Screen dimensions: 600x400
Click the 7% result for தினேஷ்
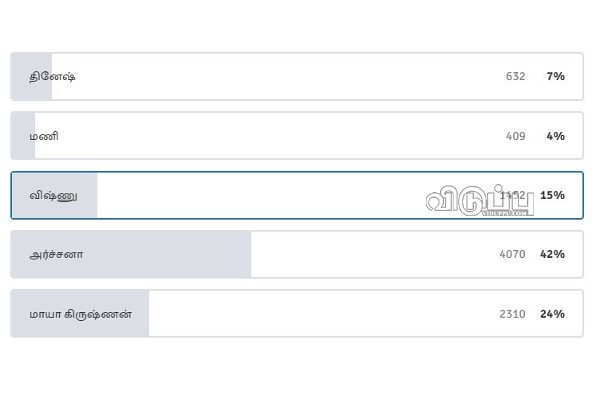[x=555, y=77]
